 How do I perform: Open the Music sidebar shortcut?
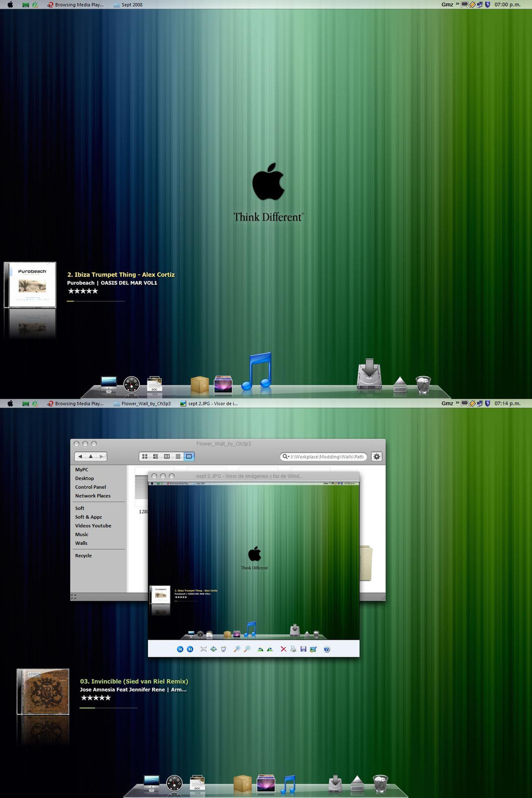point(82,535)
